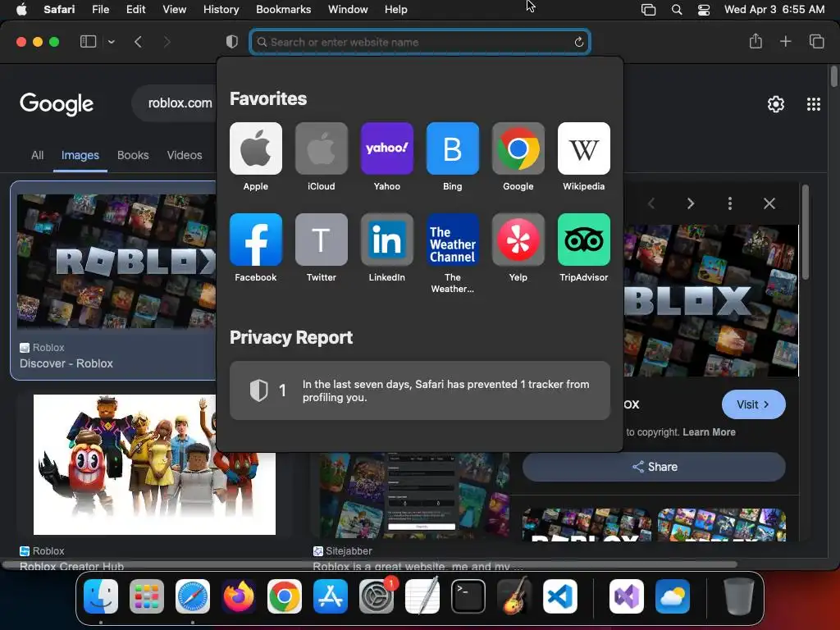Open the Learn More copyright link
The width and height of the screenshot is (840, 630).
click(709, 432)
